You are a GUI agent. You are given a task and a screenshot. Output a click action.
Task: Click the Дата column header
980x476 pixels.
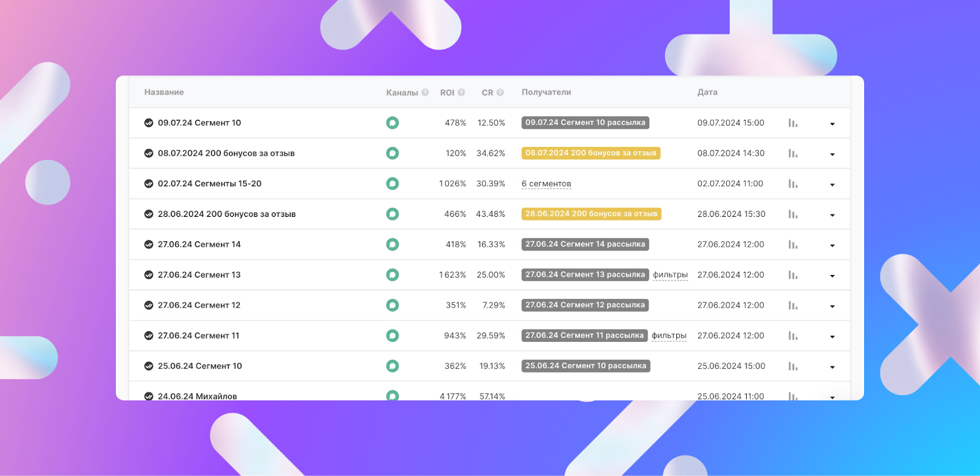tap(707, 93)
